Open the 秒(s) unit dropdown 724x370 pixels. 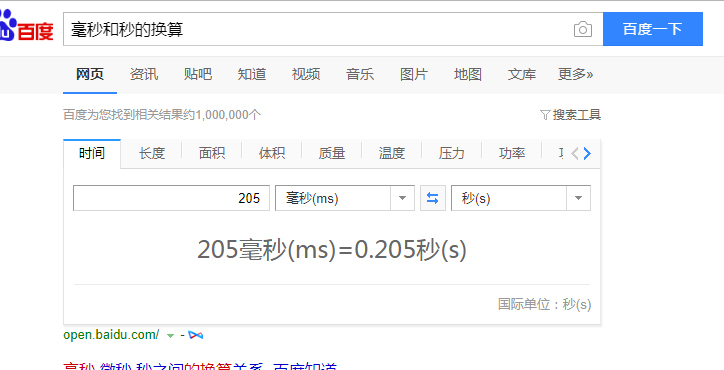pyautogui.click(x=521, y=198)
